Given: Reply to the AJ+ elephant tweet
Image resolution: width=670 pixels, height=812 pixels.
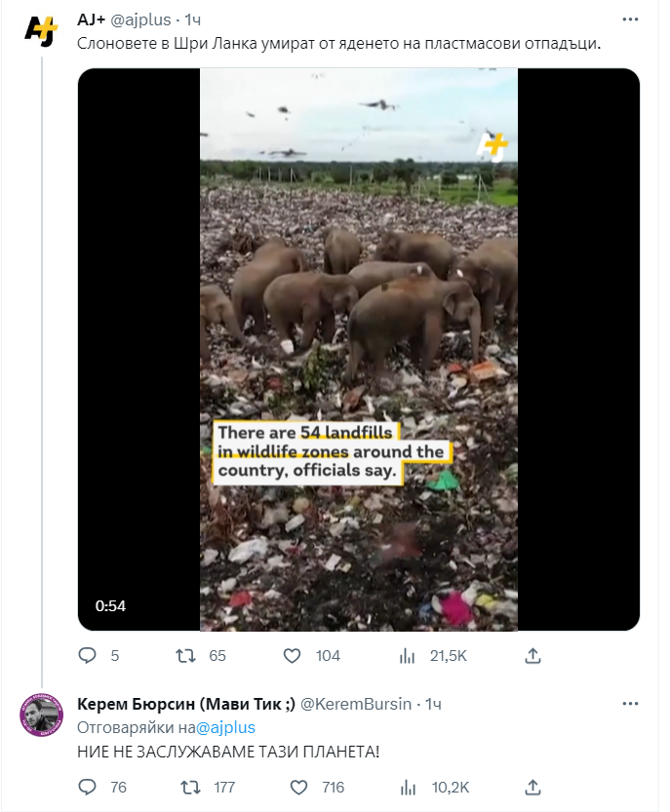Looking at the screenshot, I should click(x=88, y=656).
